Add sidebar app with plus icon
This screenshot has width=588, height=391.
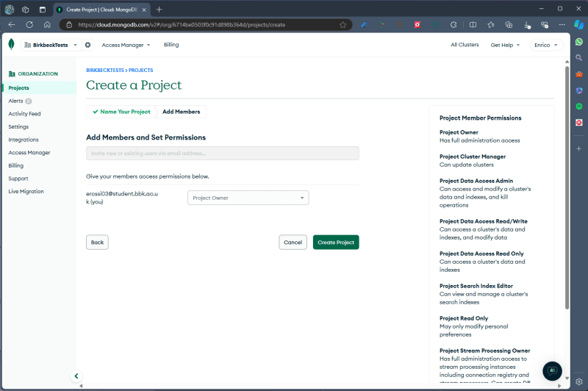(579, 148)
